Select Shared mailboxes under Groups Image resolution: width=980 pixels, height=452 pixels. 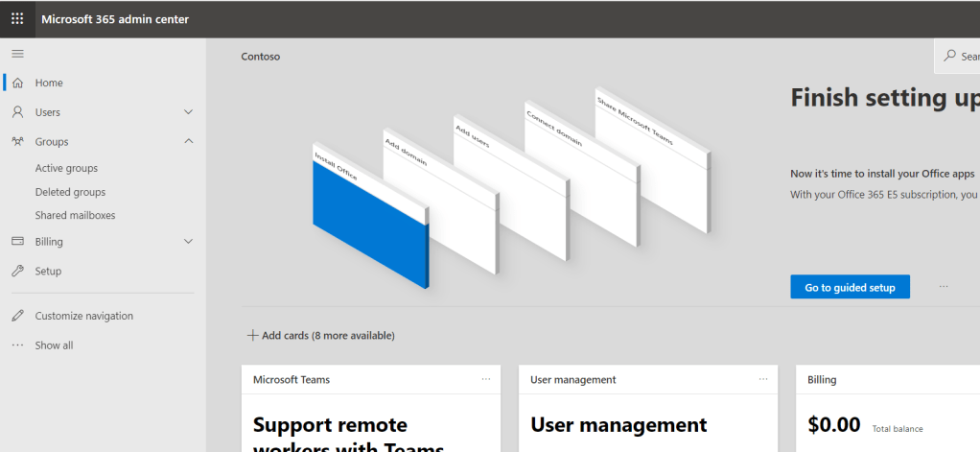(x=75, y=216)
